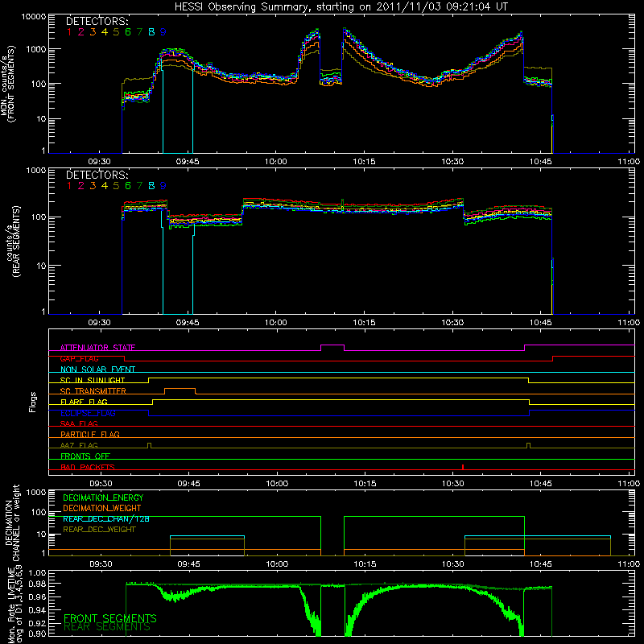Select green detector '6' in front segments legend
Image resolution: width=644 pixels, height=644 pixels.
[x=128, y=32]
